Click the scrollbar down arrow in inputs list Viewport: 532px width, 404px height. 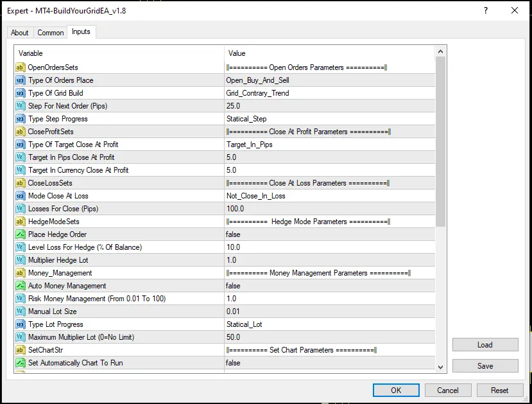point(441,367)
